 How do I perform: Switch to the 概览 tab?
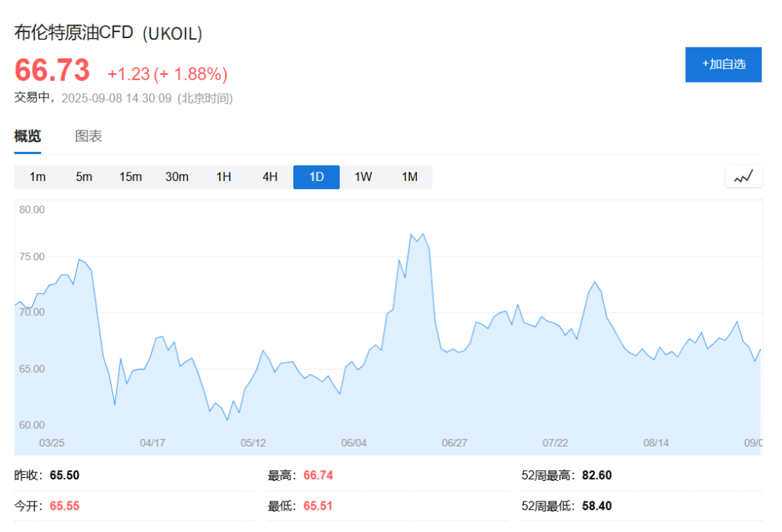[27, 137]
